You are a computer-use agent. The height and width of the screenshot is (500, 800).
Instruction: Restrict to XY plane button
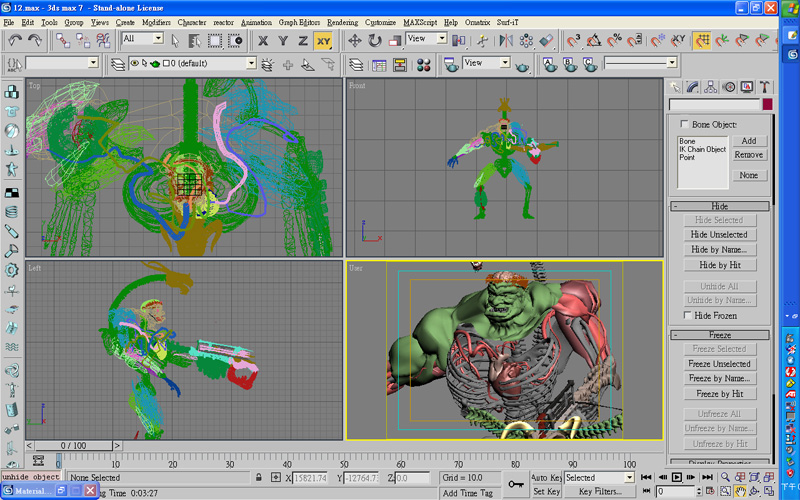323,41
